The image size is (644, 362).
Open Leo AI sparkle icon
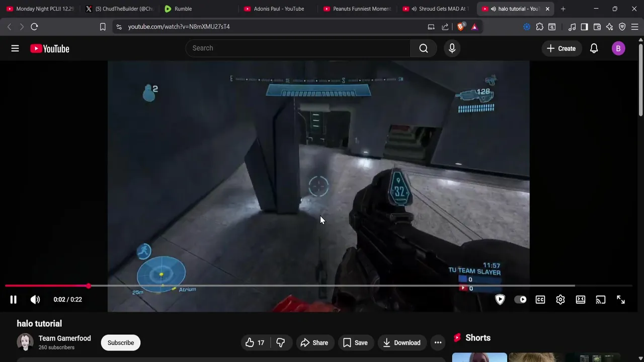click(x=610, y=27)
